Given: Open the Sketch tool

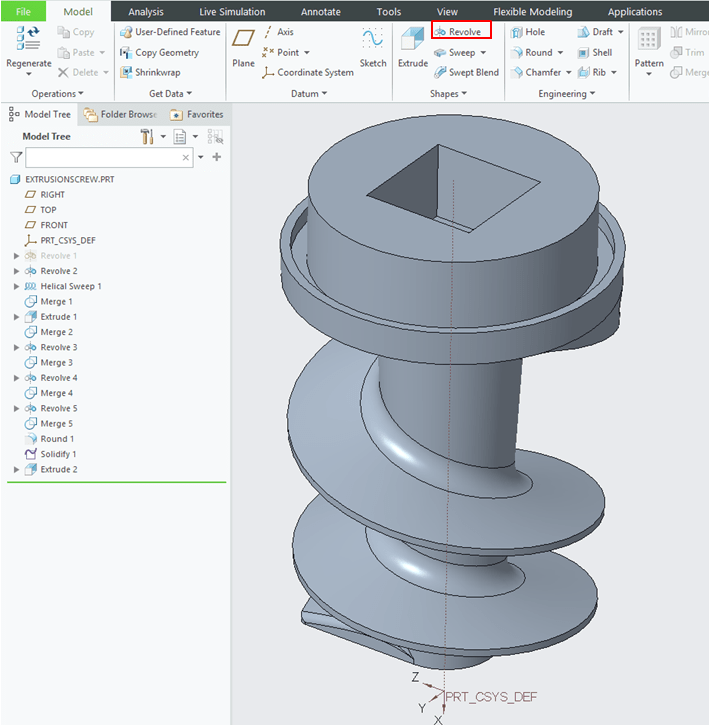Looking at the screenshot, I should pyautogui.click(x=373, y=48).
